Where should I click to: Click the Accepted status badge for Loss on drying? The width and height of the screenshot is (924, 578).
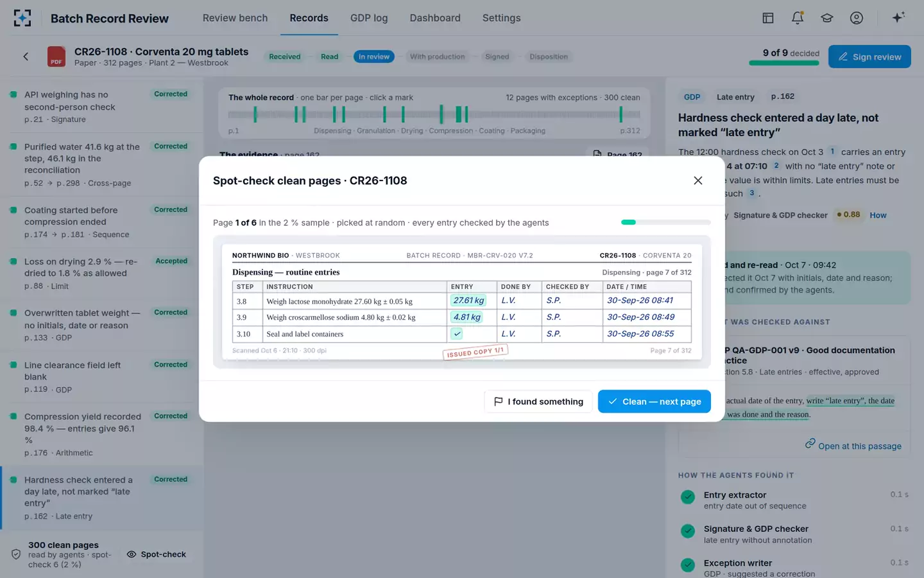point(171,261)
